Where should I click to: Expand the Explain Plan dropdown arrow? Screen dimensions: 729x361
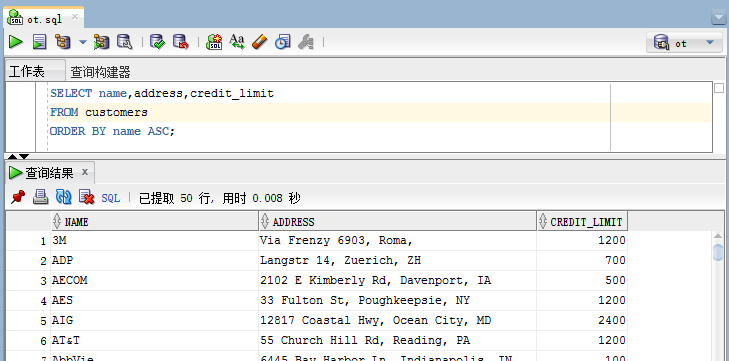tap(83, 42)
